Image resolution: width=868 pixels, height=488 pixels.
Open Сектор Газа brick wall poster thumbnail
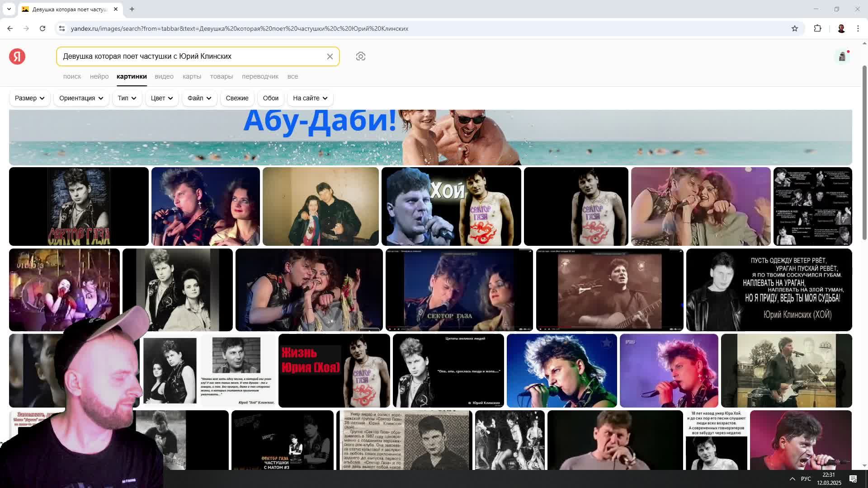click(x=79, y=206)
